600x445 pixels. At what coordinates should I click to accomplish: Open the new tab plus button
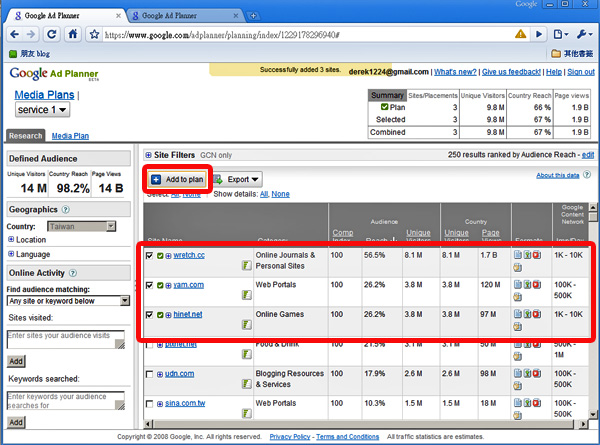click(253, 16)
